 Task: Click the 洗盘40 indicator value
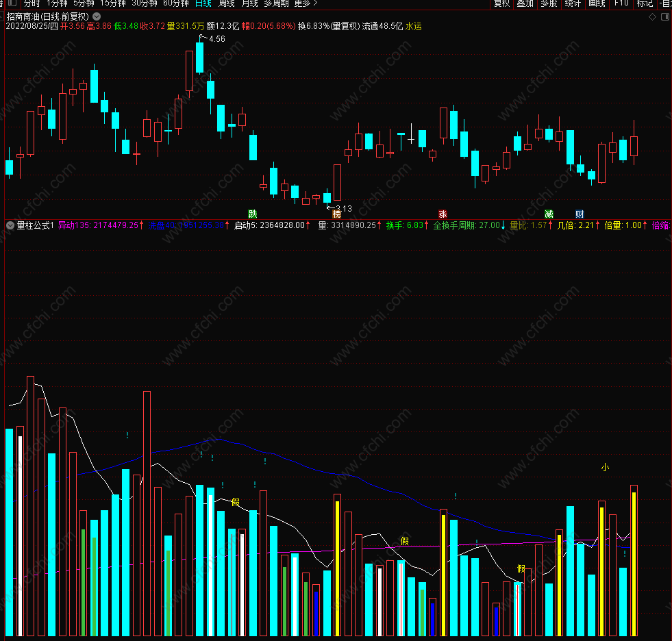pyautogui.click(x=186, y=225)
